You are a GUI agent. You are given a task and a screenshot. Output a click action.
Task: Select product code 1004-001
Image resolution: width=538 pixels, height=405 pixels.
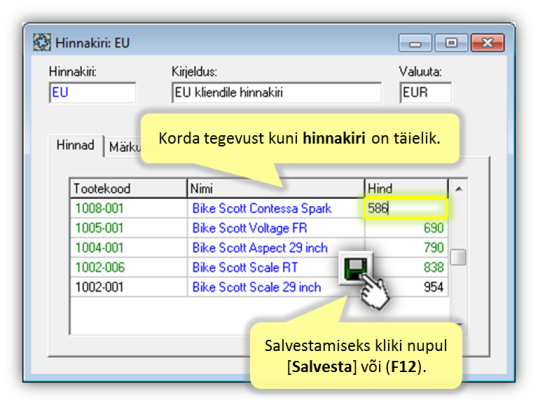(99, 248)
